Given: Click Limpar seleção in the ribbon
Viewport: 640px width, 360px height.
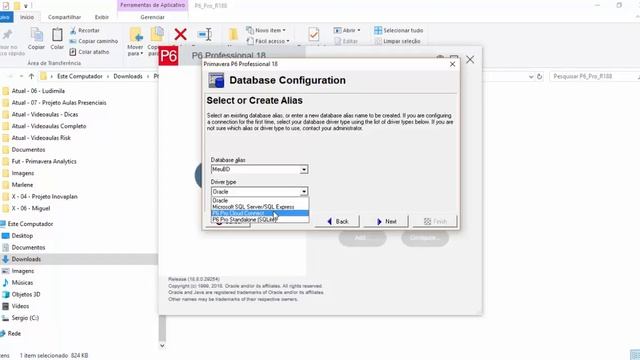Looking at the screenshot, I should coord(398,41).
